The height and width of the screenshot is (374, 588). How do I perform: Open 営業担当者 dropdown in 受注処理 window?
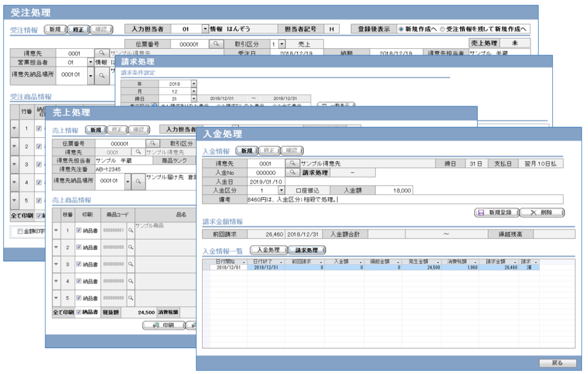(x=90, y=62)
